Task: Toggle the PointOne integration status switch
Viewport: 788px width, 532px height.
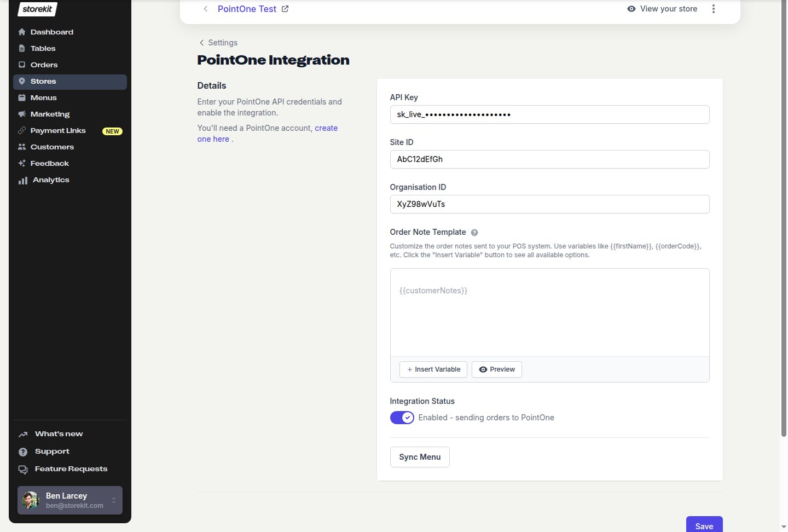Action: click(402, 418)
